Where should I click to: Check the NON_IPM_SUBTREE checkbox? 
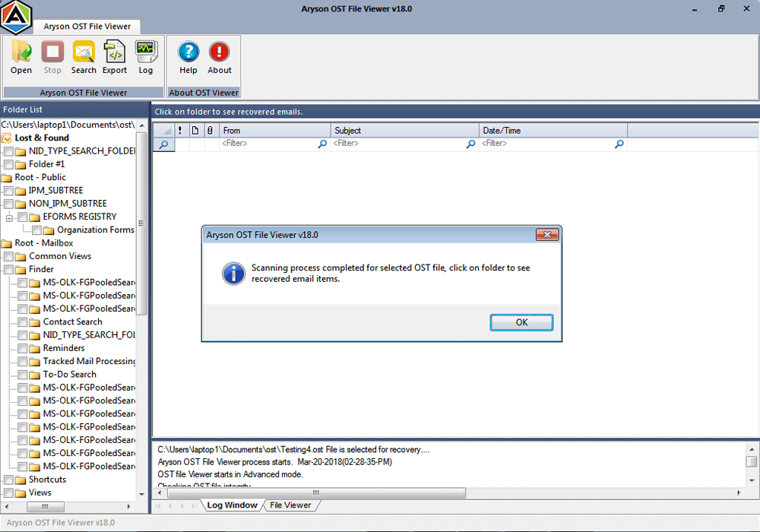[8, 204]
